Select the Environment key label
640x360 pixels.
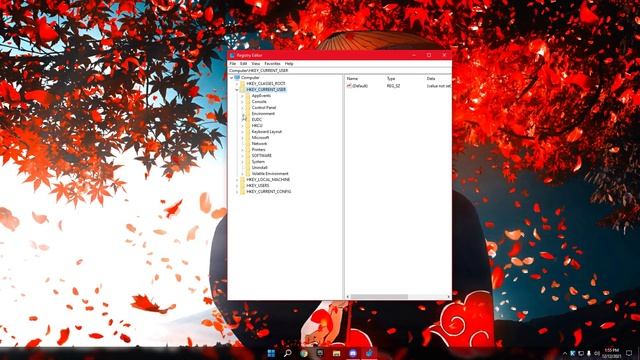click(263, 113)
